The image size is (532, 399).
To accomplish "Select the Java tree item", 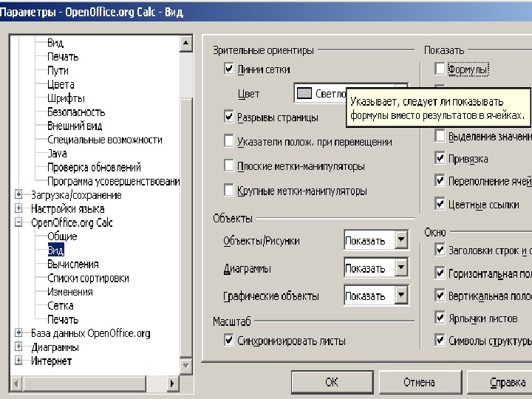I will 57,154.
